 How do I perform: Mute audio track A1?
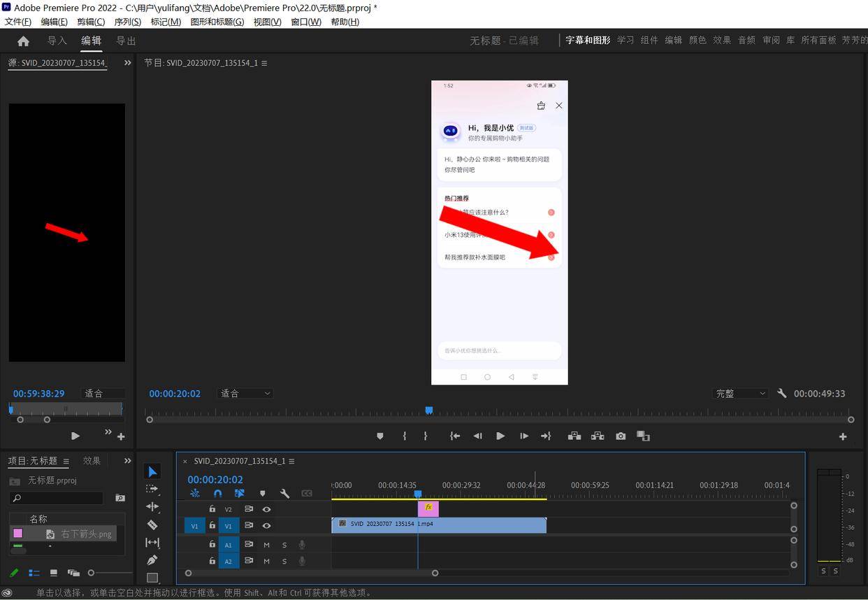[266, 545]
